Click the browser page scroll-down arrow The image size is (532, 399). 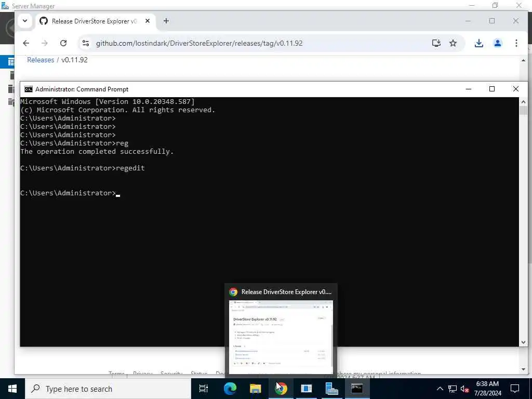[x=523, y=369]
